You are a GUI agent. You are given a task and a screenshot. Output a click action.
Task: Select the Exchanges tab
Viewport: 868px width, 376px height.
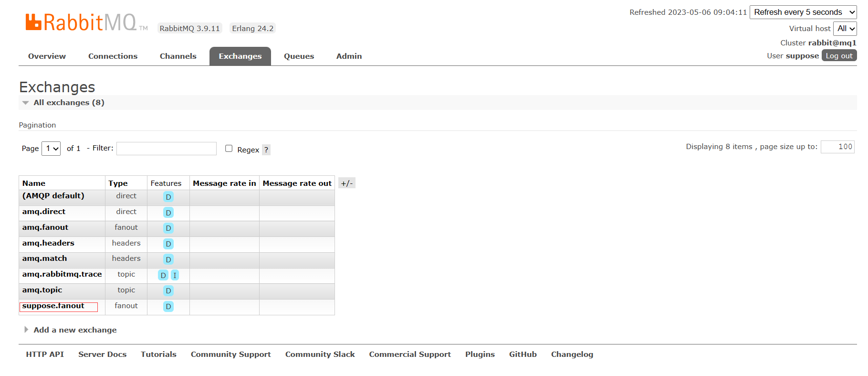point(240,56)
